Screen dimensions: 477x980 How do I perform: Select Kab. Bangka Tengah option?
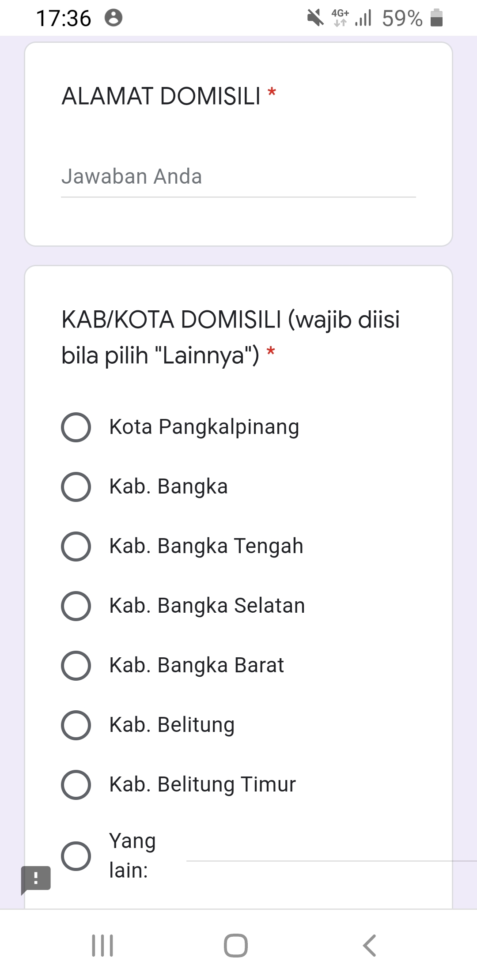point(76,547)
